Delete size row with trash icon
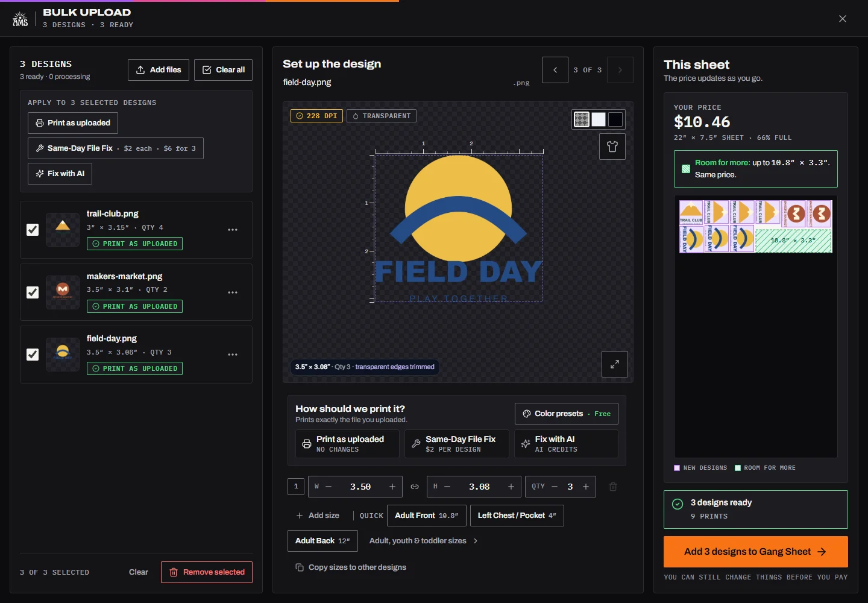This screenshot has width=868, height=603. coord(613,487)
